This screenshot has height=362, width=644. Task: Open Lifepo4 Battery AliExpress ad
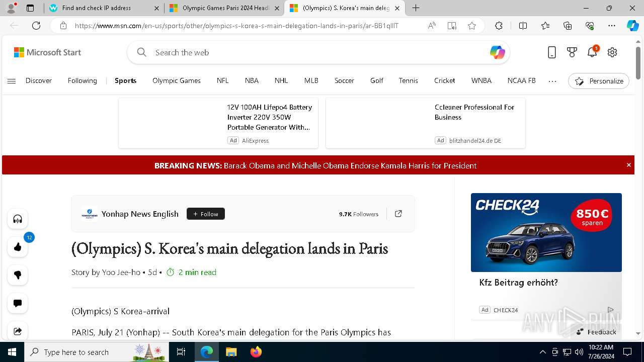tap(218, 123)
